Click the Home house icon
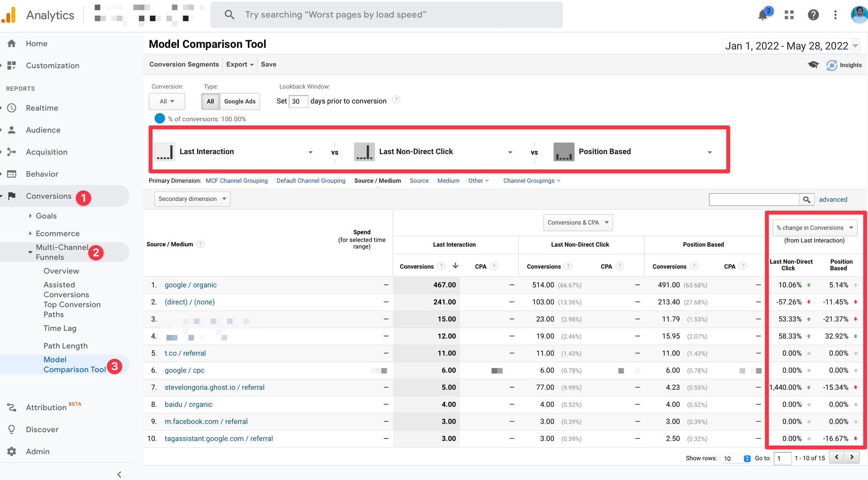 pos(12,43)
